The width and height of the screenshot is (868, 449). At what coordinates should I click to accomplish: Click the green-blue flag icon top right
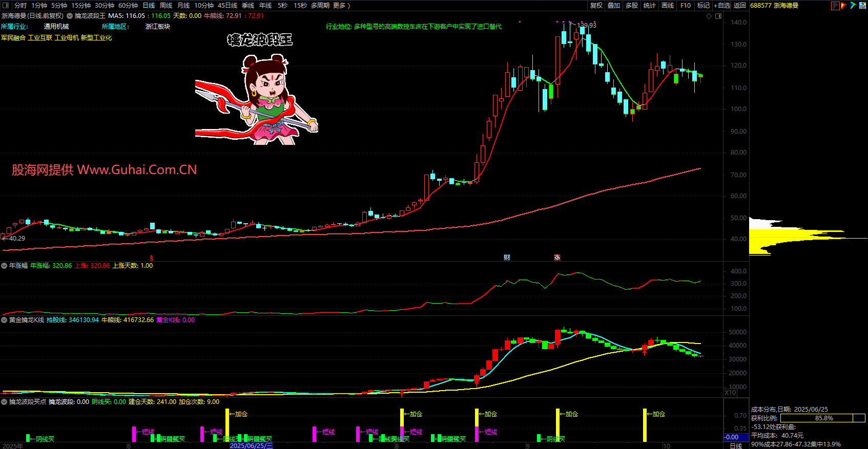coord(853,6)
